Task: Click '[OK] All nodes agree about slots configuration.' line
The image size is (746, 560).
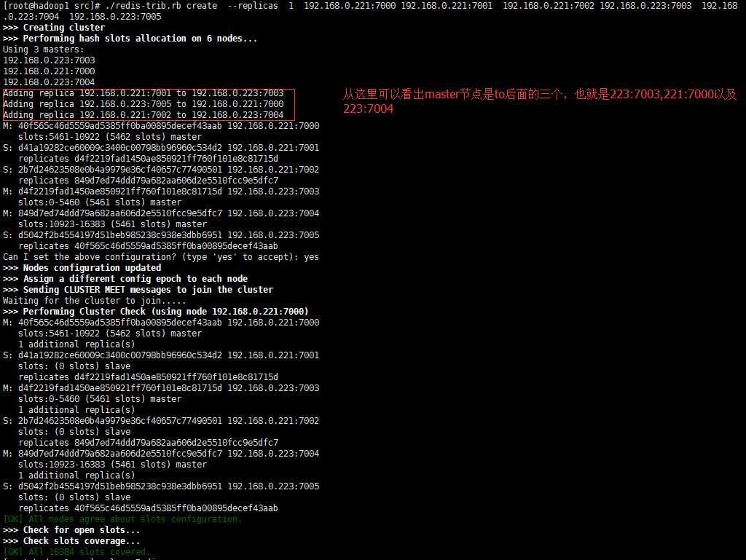Action: (122, 520)
